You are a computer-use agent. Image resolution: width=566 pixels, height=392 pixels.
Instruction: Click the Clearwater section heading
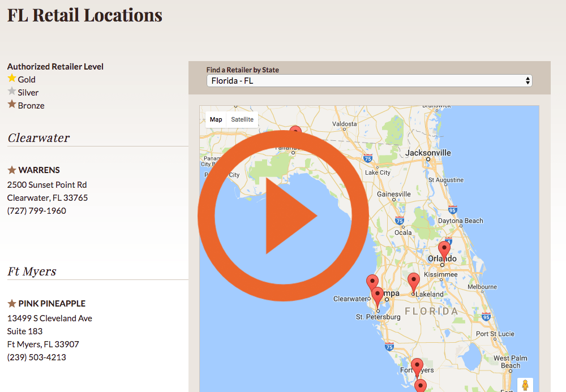click(38, 138)
